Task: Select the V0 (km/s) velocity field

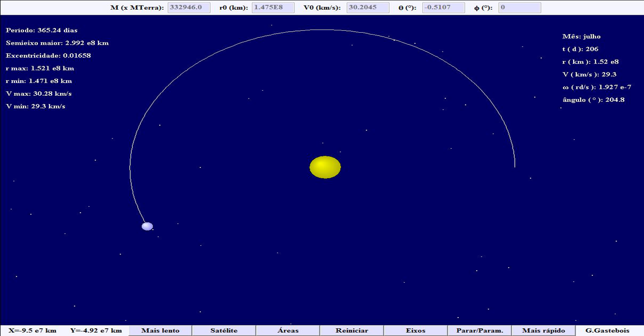Action: (368, 8)
